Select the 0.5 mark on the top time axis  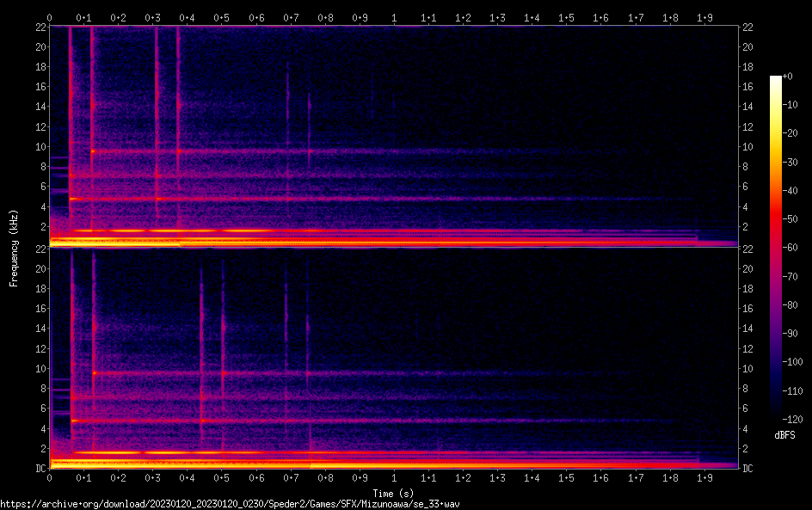(221, 17)
